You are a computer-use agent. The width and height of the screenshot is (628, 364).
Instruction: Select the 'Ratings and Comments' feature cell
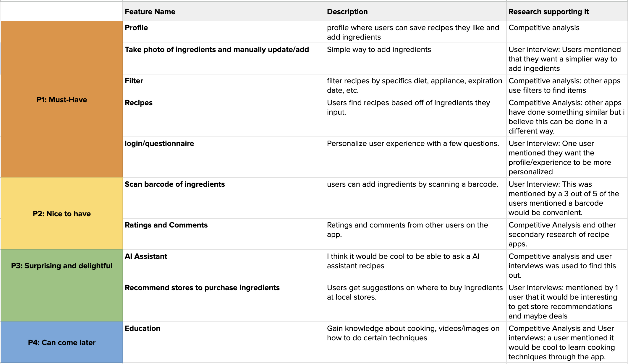click(x=224, y=234)
